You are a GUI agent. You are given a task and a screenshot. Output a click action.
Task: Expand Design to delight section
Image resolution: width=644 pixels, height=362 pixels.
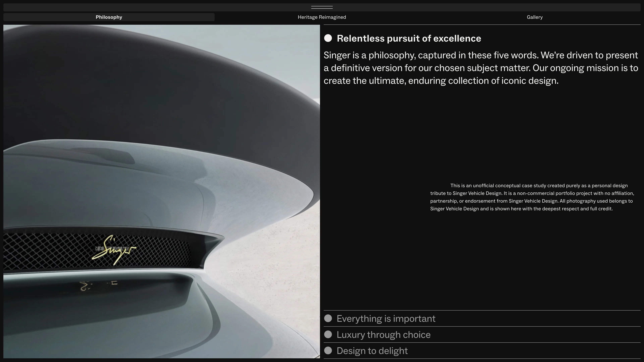[482, 350]
